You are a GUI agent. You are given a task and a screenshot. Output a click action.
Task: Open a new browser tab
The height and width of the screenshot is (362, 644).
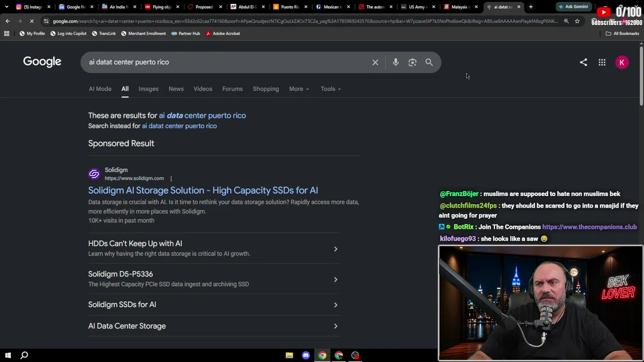pyautogui.click(x=531, y=7)
